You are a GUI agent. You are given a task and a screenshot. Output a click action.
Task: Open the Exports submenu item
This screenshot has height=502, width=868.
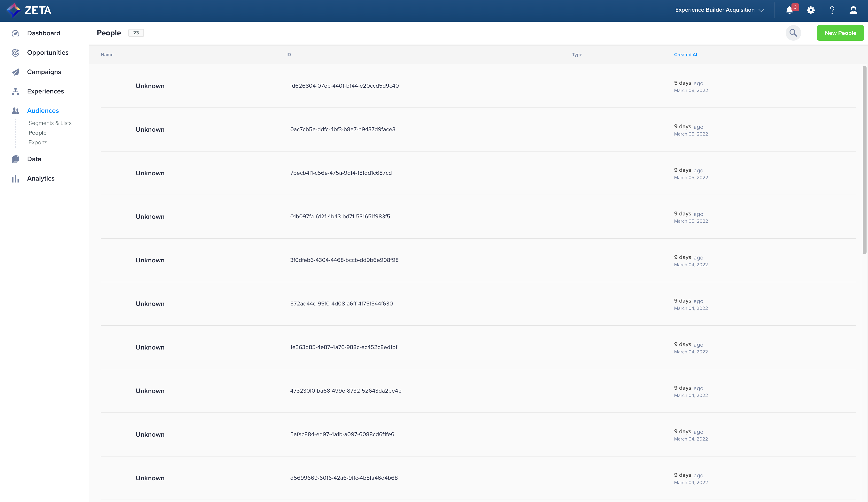pos(38,143)
